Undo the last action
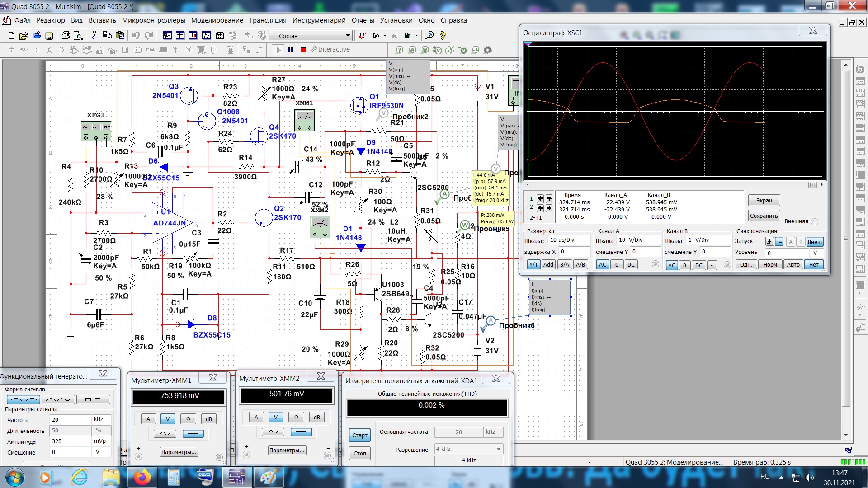This screenshot has height=488, width=868. pos(136,35)
